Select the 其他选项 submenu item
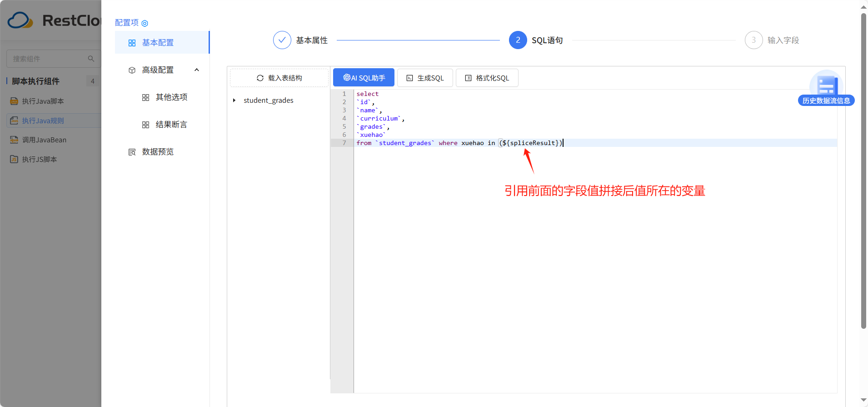Screen dimensions: 868x407 (162, 97)
